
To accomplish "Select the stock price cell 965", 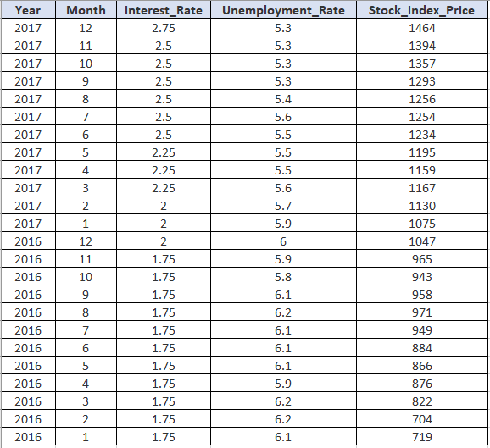I will point(422,259).
